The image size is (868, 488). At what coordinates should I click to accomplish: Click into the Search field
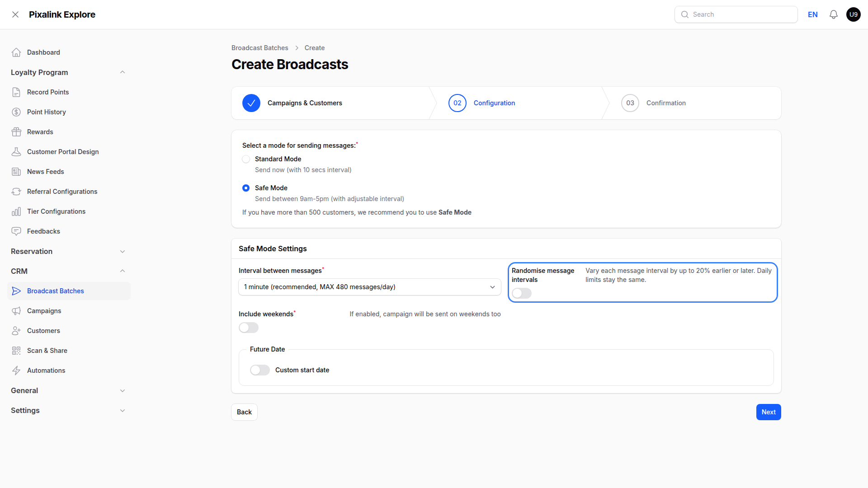736,14
